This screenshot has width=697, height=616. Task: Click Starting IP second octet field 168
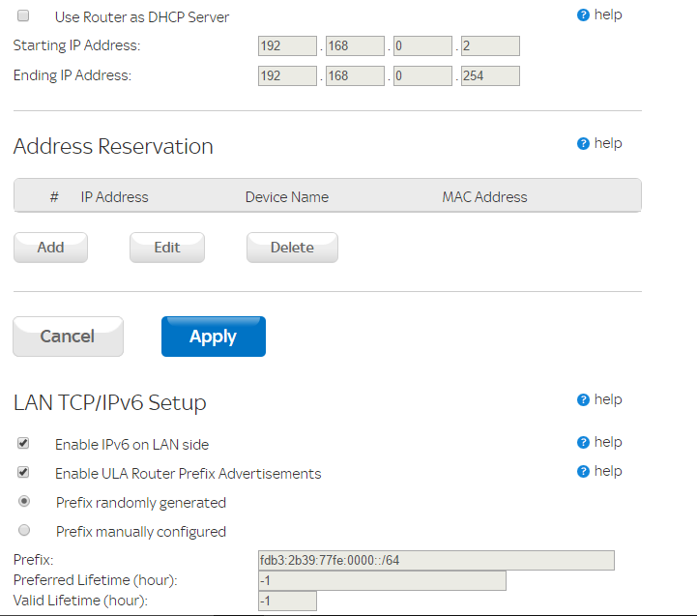355,45
